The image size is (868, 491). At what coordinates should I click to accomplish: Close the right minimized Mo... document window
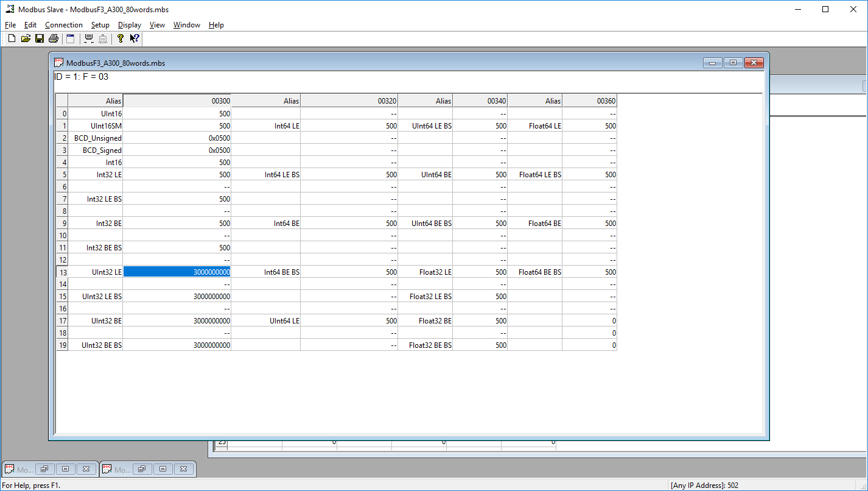(x=184, y=469)
